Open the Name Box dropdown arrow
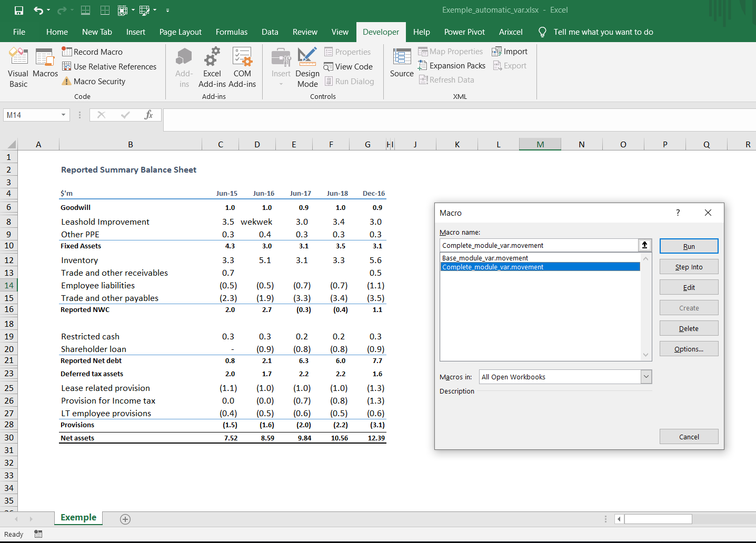The height and width of the screenshot is (543, 756). (63, 115)
